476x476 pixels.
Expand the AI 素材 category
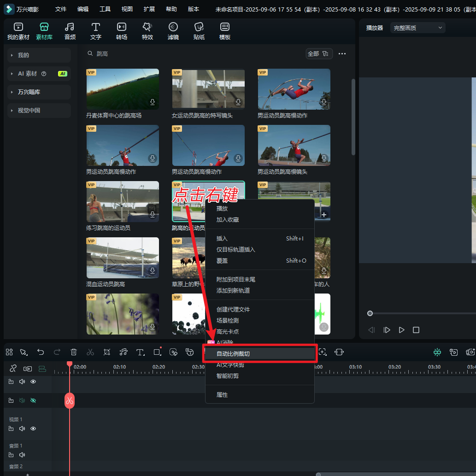(x=39, y=74)
